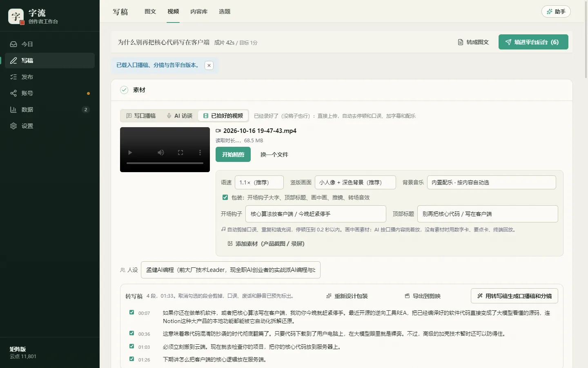The image size is (588, 368).
Task: Play the uploaded video preview
Action: tap(130, 153)
